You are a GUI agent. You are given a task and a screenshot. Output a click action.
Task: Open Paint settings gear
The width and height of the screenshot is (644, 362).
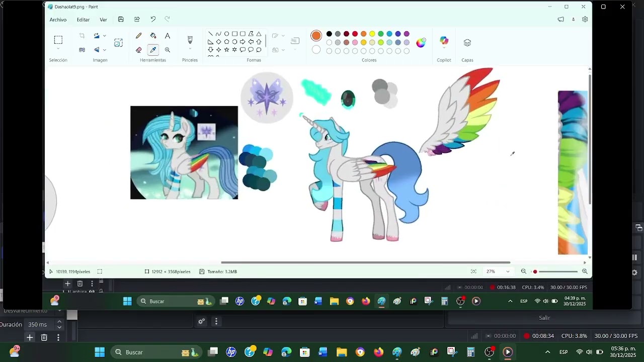click(585, 20)
